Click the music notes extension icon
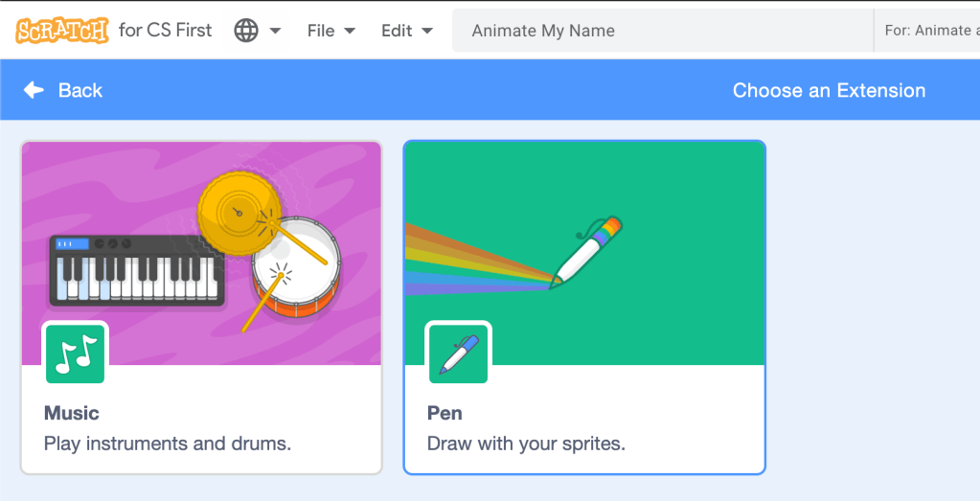 [x=75, y=354]
